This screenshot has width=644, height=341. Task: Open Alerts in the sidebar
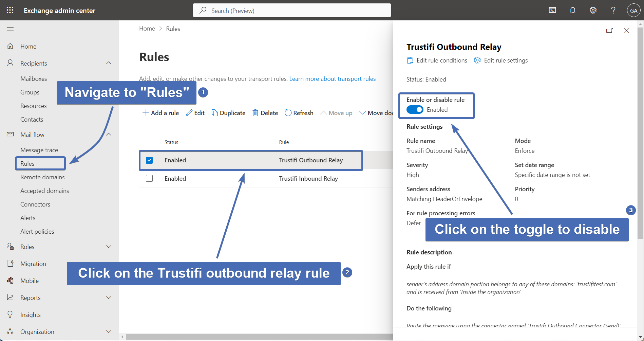28,218
